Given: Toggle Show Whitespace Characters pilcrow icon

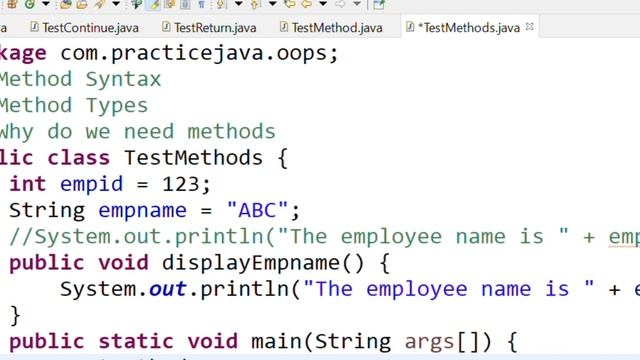Looking at the screenshot, I should [201, 4].
